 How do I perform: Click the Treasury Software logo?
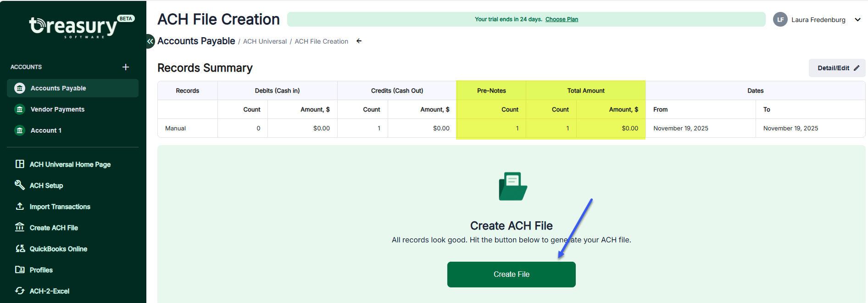(73, 27)
